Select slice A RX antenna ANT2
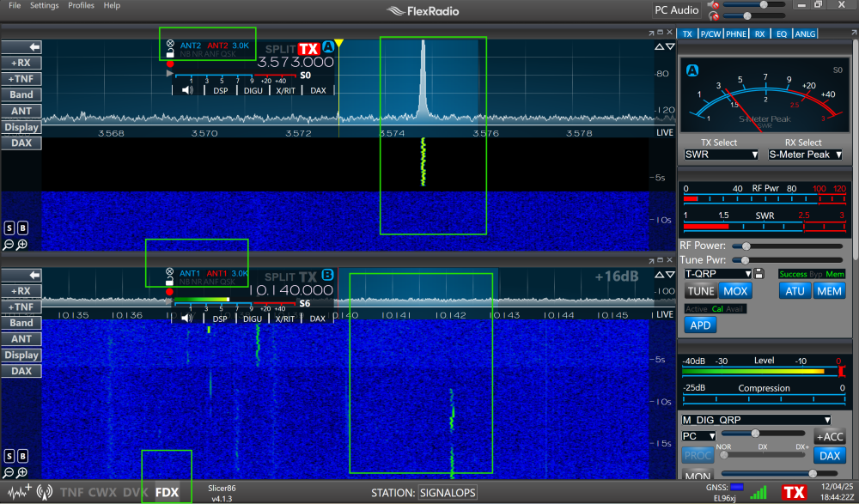Viewport: 859px width, 504px height. 191,46
